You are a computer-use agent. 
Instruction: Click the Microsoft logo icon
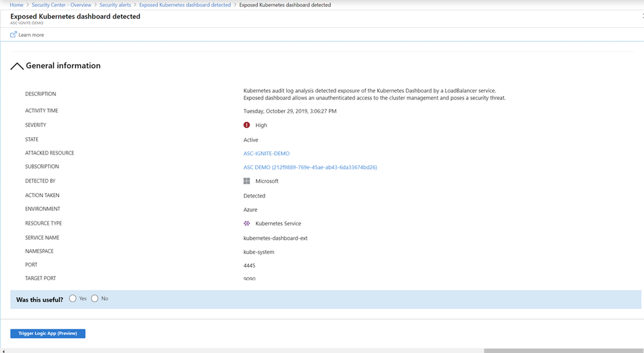pos(246,181)
